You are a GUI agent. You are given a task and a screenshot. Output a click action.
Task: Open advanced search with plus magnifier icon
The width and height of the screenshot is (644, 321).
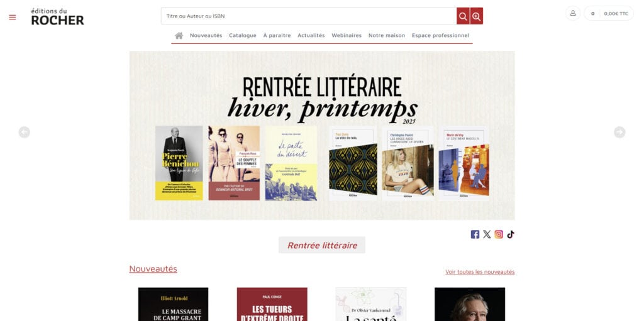click(477, 16)
